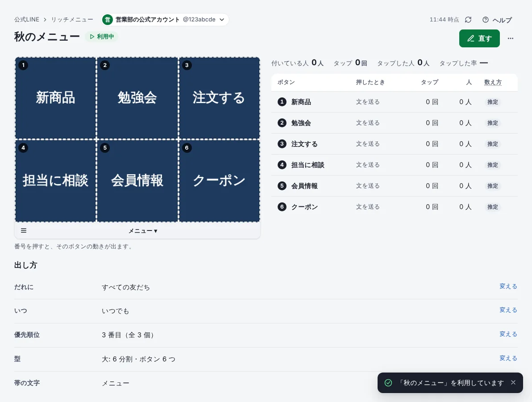Click the 推定 tag in 担当に相談 row
This screenshot has height=402, width=532.
tap(493, 165)
